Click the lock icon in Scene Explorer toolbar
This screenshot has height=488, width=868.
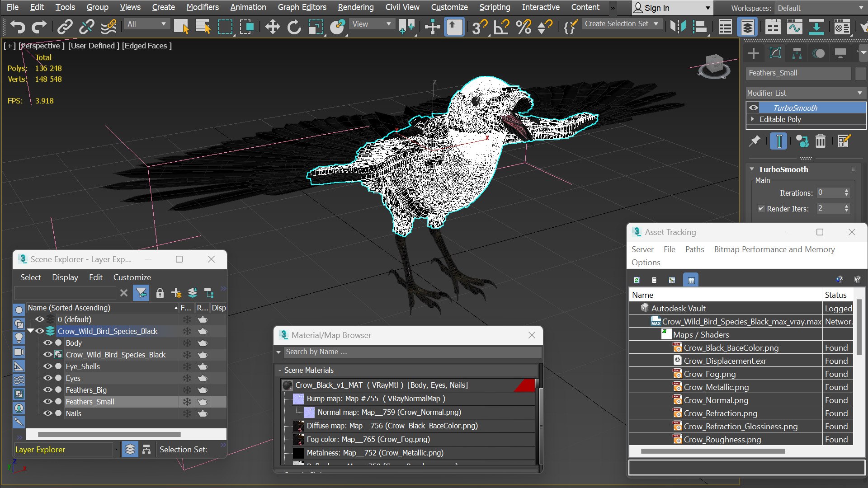click(160, 293)
